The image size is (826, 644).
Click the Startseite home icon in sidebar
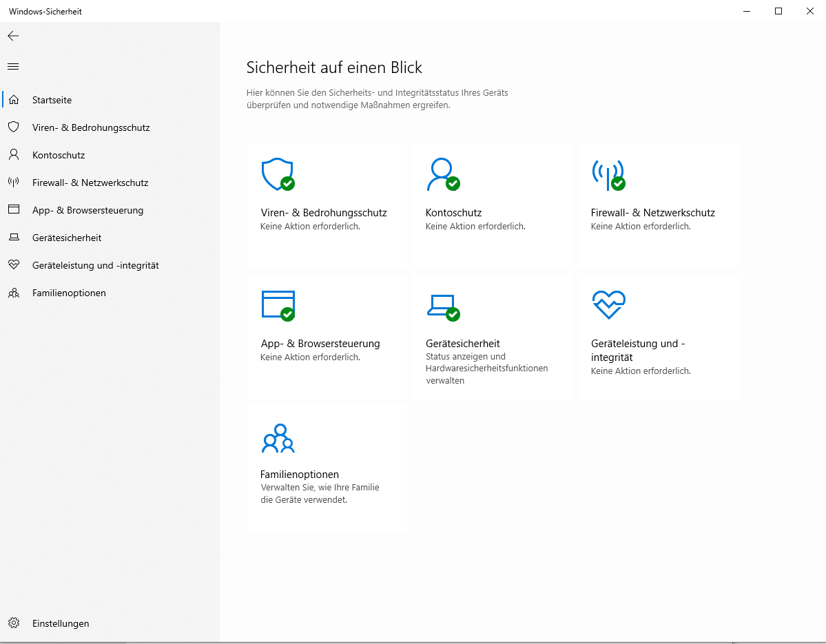tap(14, 99)
